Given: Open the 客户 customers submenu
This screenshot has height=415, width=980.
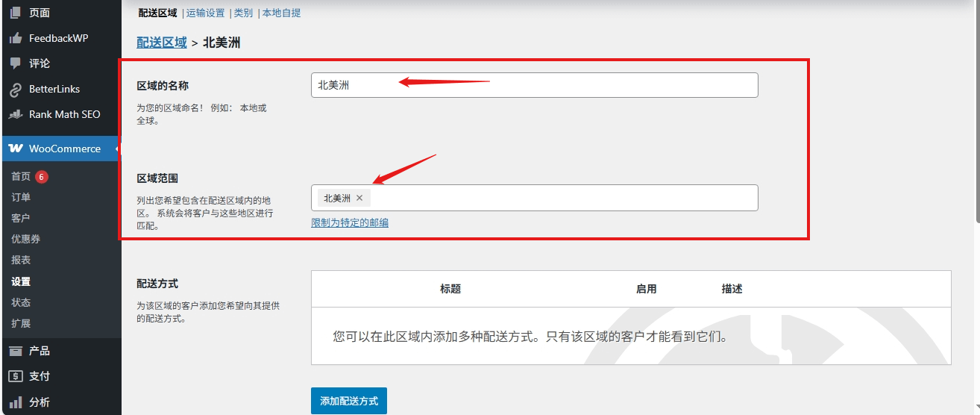Looking at the screenshot, I should click(21, 218).
